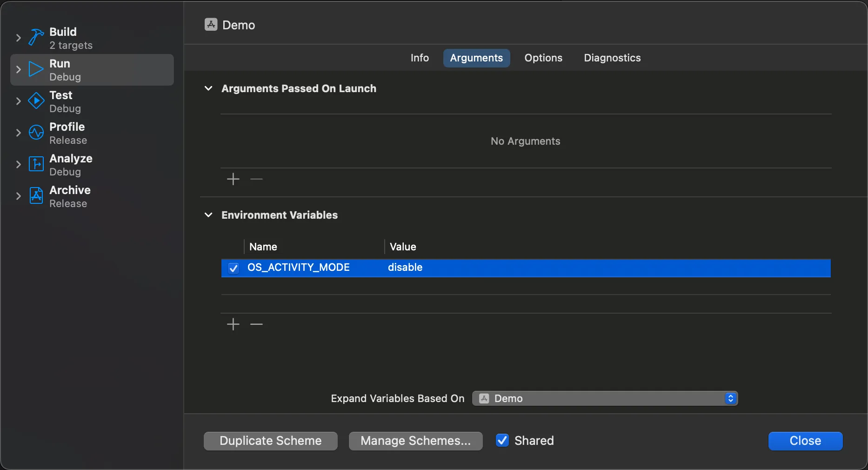Select the Profile Release row

[92, 133]
